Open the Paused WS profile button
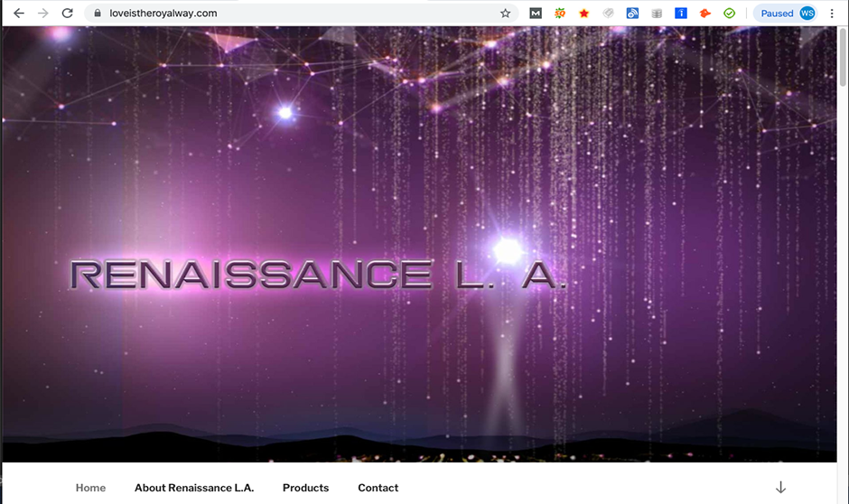The width and height of the screenshot is (849, 504). [786, 13]
